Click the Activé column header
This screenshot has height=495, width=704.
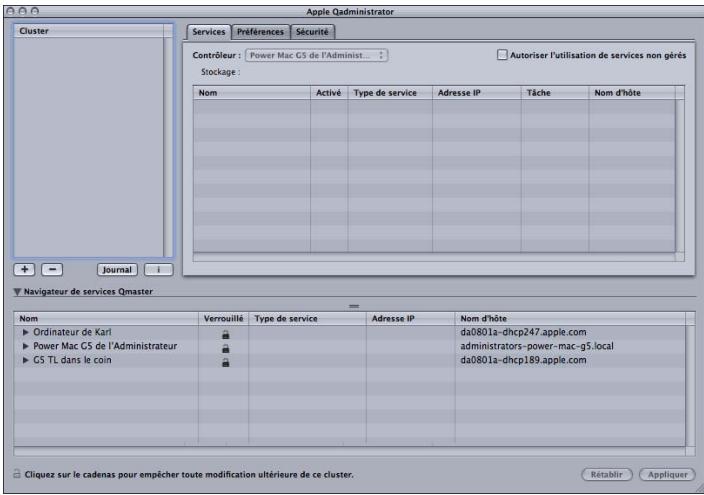(x=329, y=93)
